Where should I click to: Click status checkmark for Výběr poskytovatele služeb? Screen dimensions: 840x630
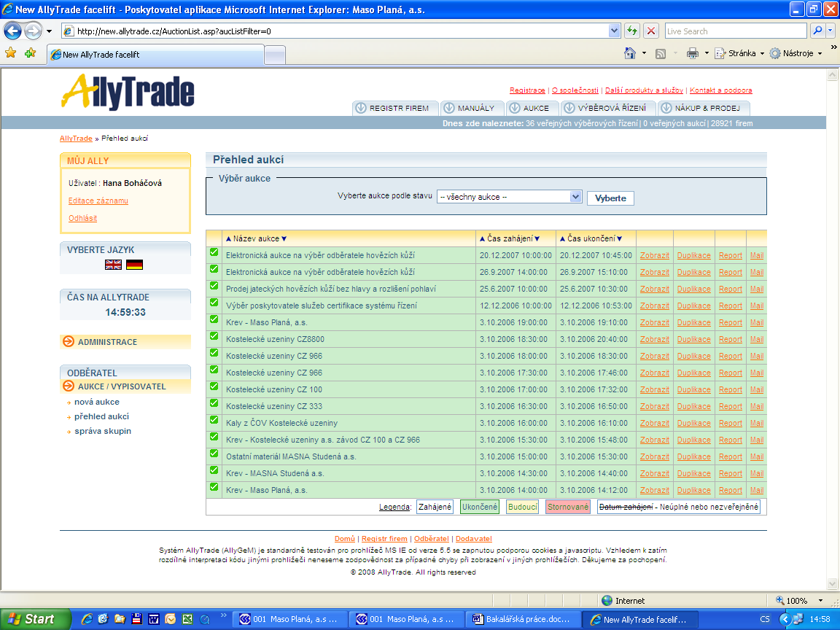[214, 303]
